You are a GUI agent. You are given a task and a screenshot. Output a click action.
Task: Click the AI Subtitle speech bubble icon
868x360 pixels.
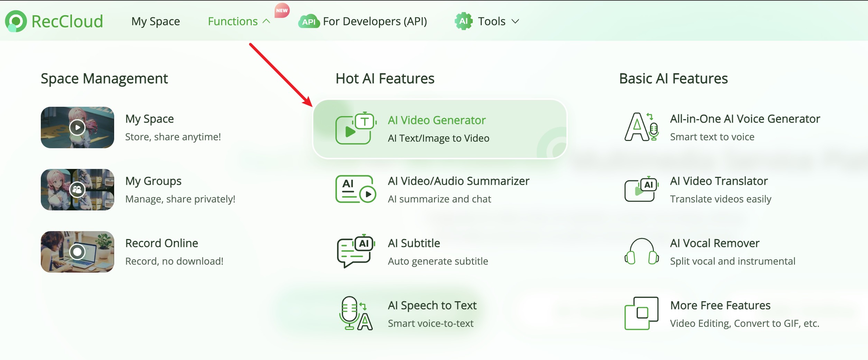coord(355,252)
